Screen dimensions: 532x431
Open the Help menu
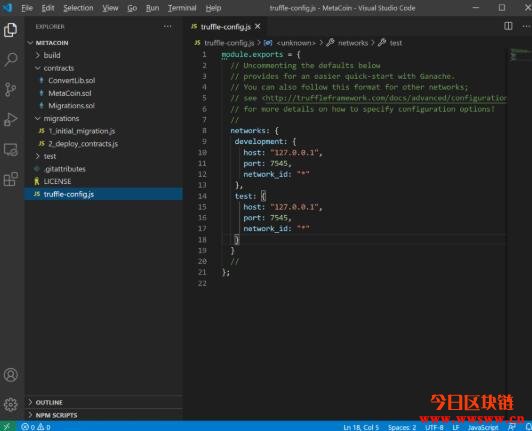coord(213,8)
